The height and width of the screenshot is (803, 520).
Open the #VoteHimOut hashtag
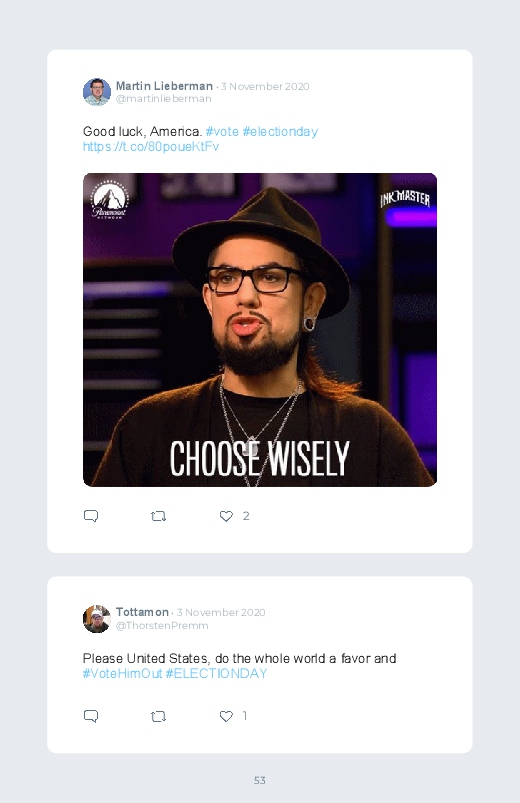[x=122, y=673]
